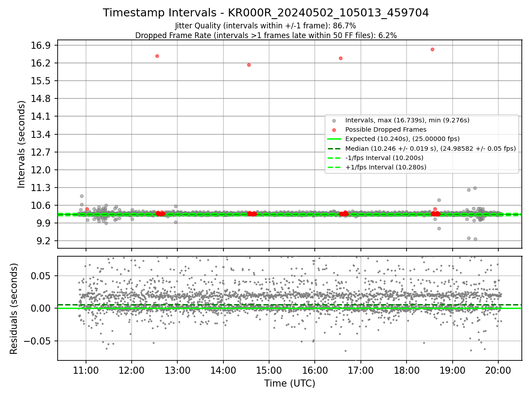Click the dark green dashed line sample for the Median entry
This screenshot has width=532, height=399.
point(334,149)
